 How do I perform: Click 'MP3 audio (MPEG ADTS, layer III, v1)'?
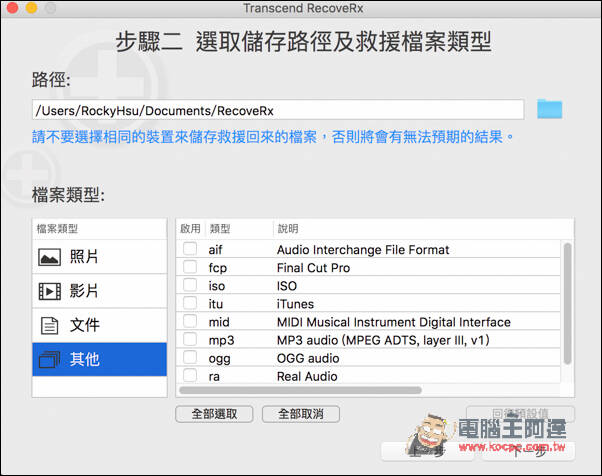coord(383,340)
